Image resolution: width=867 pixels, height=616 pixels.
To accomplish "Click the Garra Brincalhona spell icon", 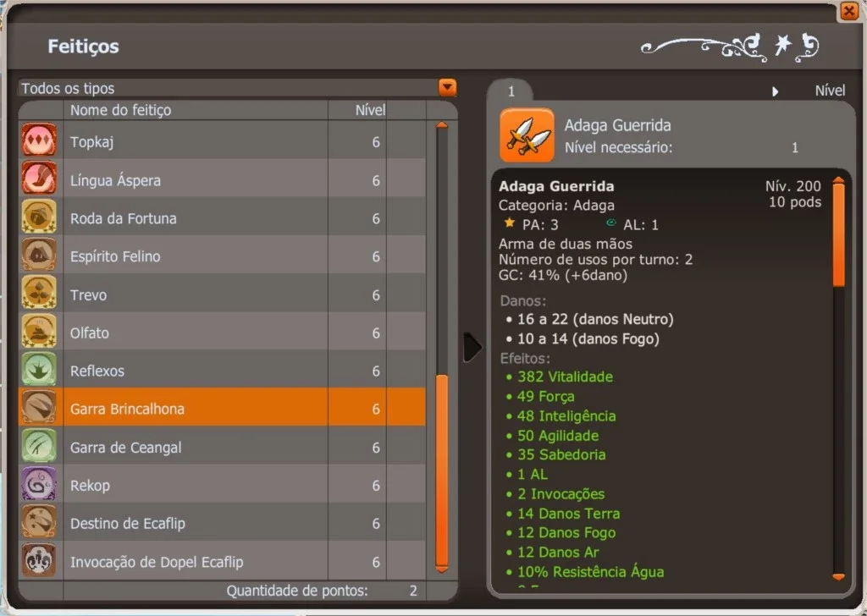I will 39,407.
